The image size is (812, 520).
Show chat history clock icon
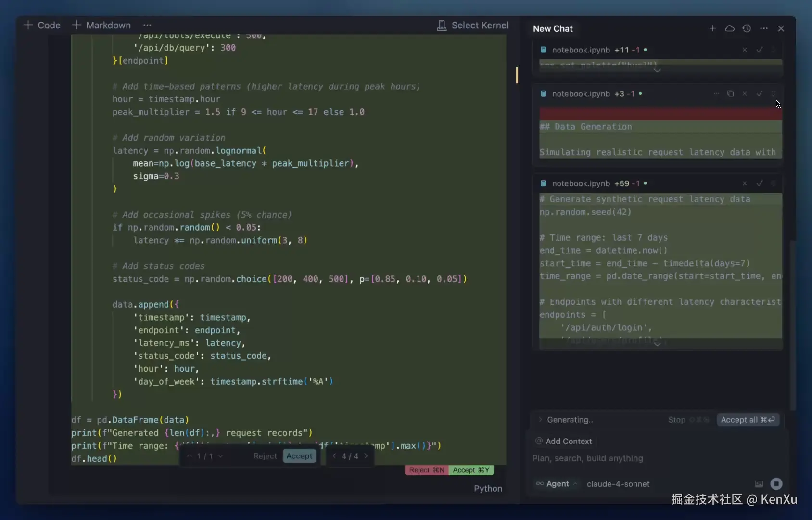pos(747,28)
